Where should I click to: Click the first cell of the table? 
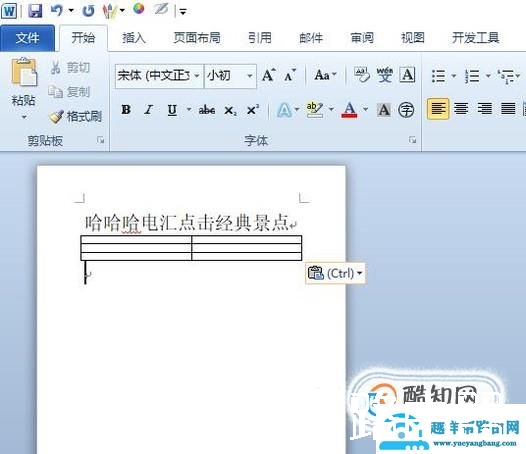click(136, 240)
